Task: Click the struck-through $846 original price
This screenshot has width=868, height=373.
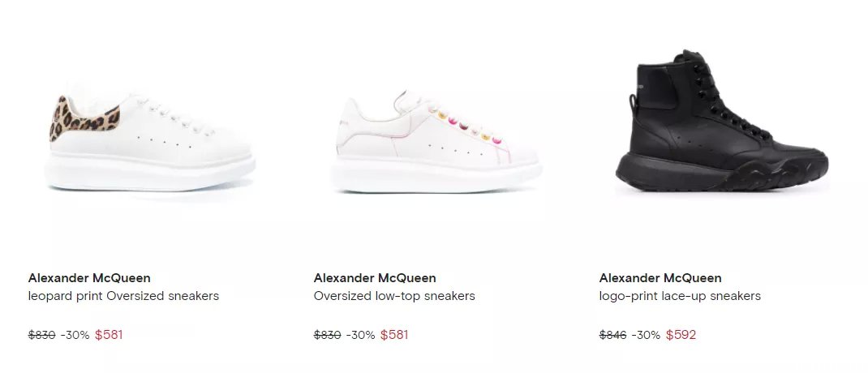Action: pyautogui.click(x=612, y=335)
